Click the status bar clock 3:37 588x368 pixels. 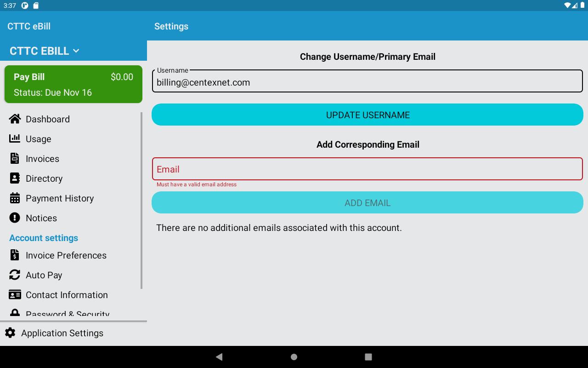[9, 6]
